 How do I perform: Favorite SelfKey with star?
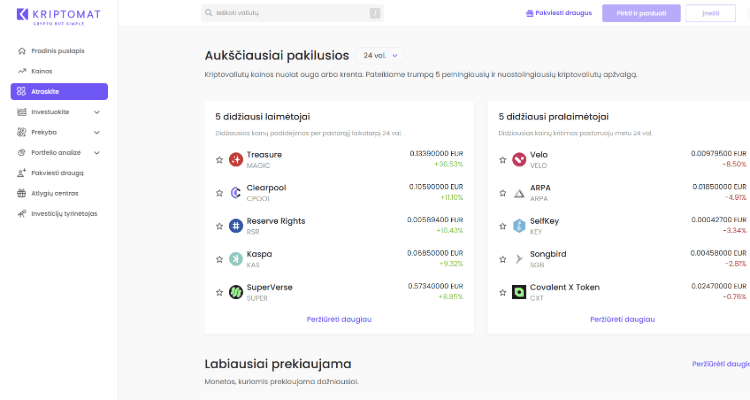click(x=503, y=226)
